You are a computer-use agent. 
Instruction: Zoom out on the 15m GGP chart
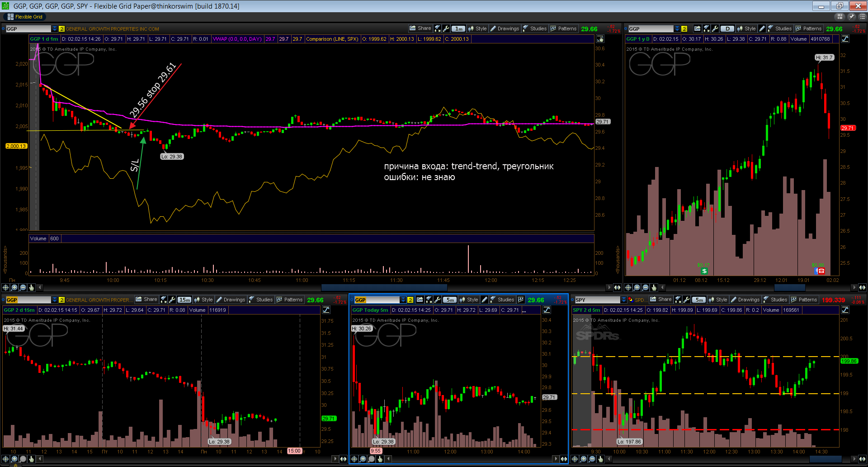click(x=23, y=459)
